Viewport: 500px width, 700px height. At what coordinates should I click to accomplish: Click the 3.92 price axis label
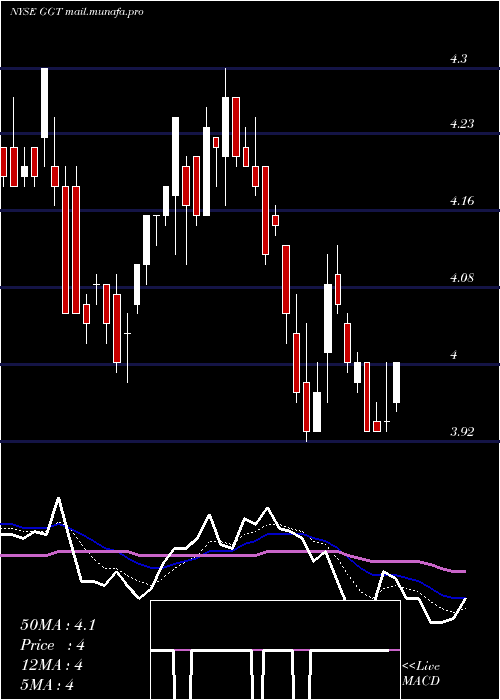point(462,432)
